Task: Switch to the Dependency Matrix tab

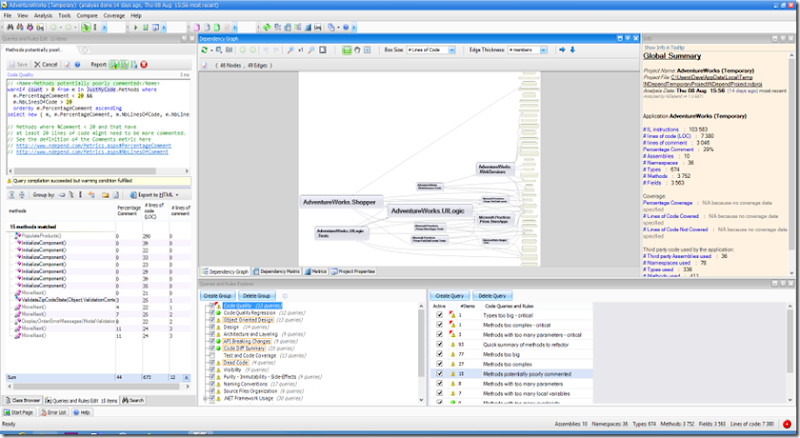Action: pos(281,271)
